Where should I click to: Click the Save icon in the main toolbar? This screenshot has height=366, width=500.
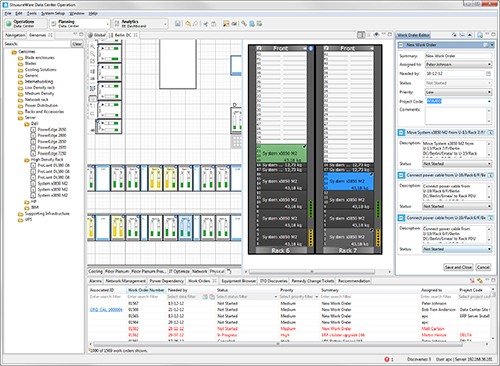[x=178, y=24]
